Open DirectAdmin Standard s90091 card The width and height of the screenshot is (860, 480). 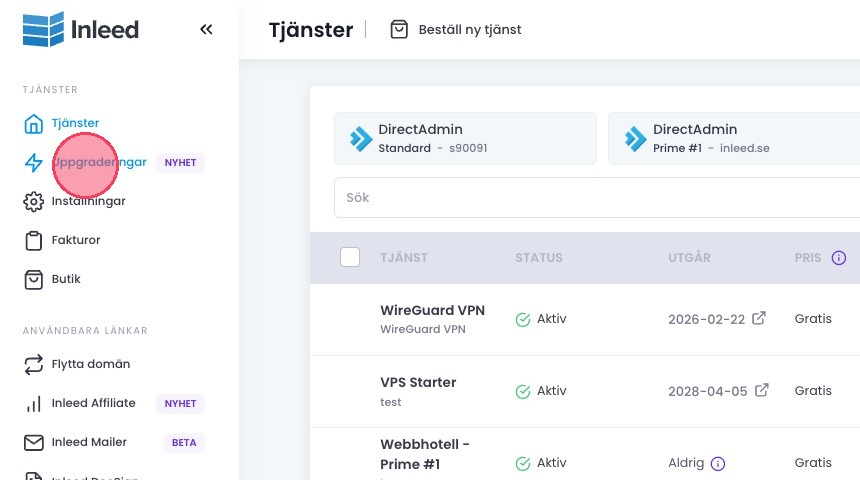point(465,139)
